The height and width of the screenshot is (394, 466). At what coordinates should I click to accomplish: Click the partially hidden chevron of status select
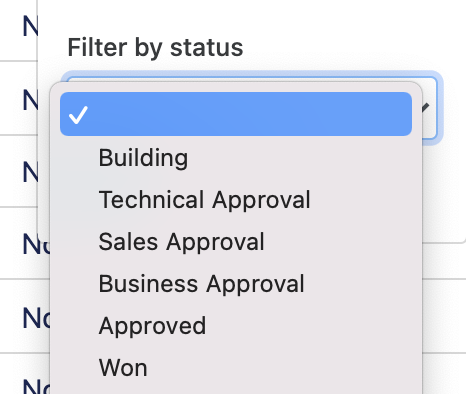tap(426, 108)
